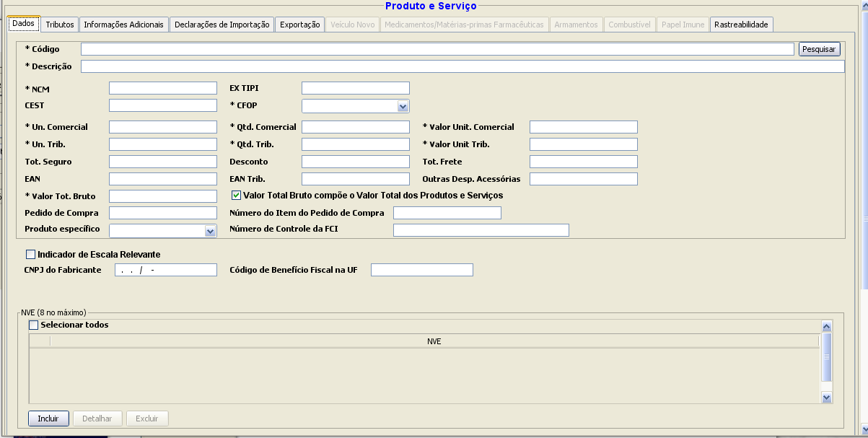The image size is (868, 438).
Task: Open the CFOP dropdown list
Action: click(x=403, y=107)
